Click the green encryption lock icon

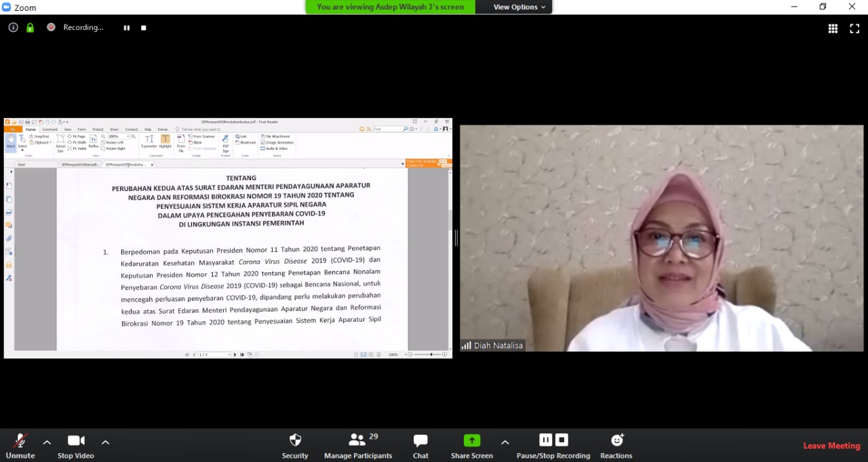pyautogui.click(x=30, y=28)
